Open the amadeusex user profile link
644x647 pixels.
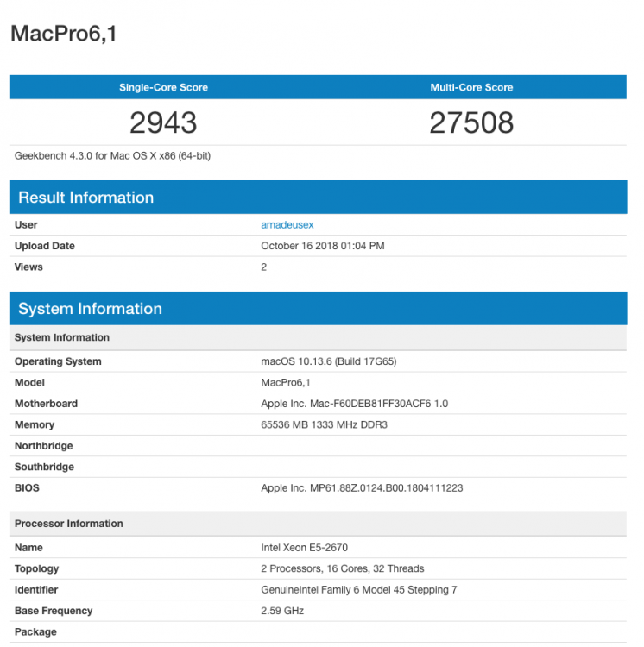pos(287,225)
